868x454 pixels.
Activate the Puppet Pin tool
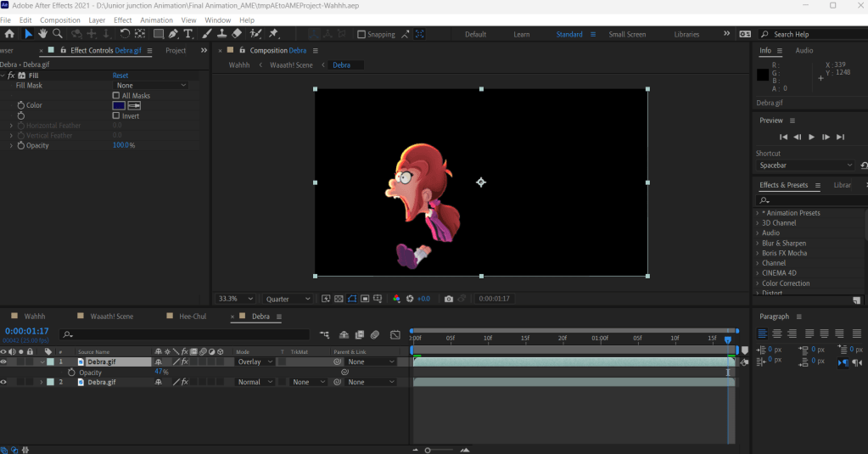[274, 34]
